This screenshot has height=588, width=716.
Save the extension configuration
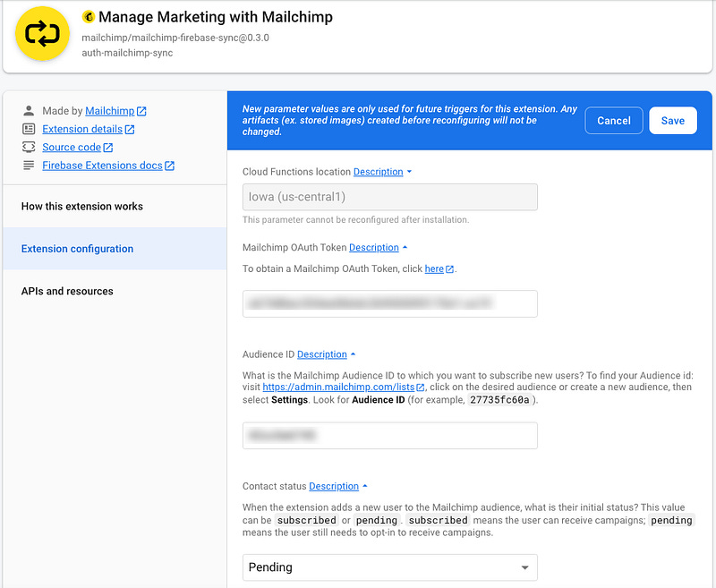[673, 121]
